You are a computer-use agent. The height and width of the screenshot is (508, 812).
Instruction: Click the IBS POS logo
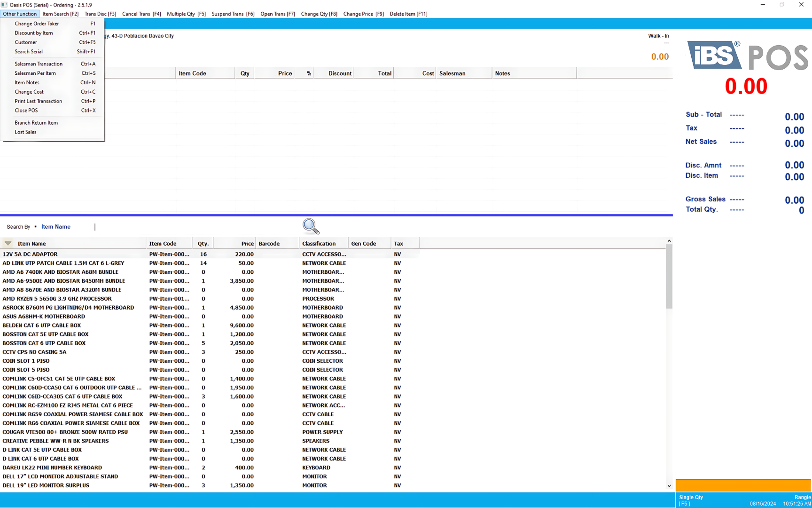[747, 56]
